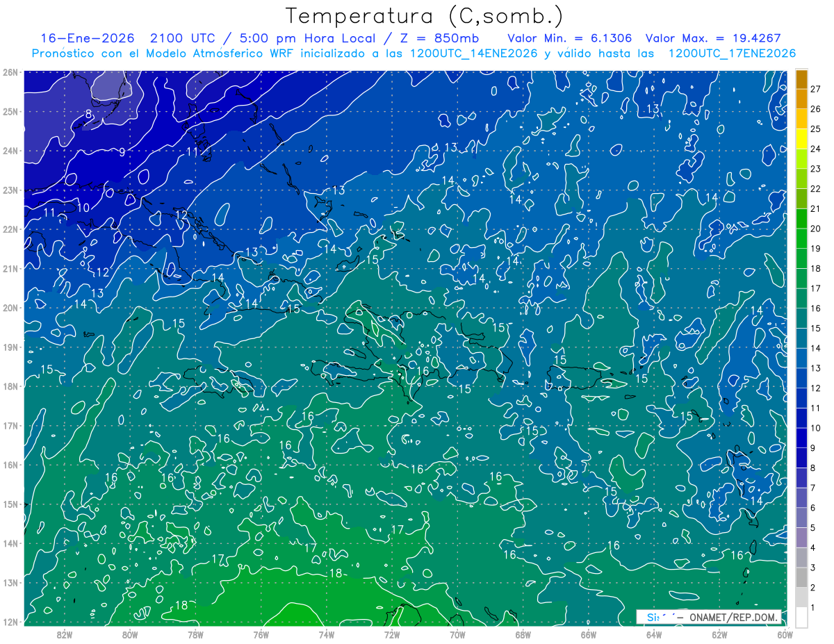Click the "64W" longitude axis label

point(653,634)
